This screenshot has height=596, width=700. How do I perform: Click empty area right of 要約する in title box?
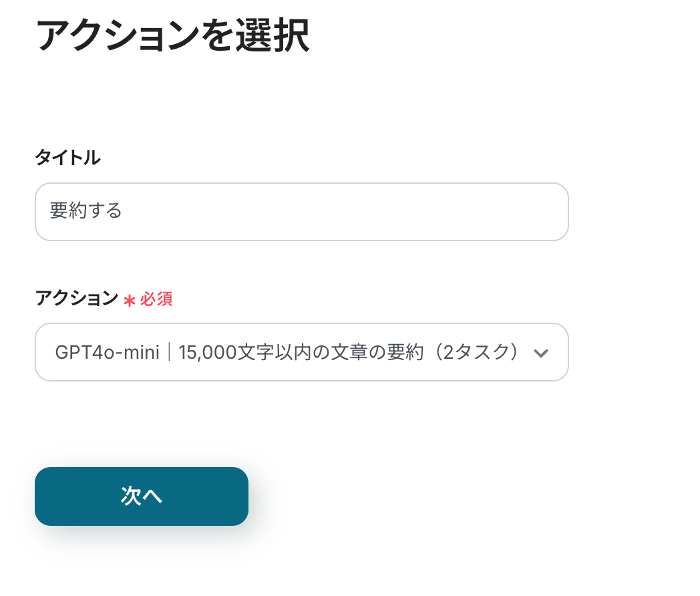click(x=347, y=212)
